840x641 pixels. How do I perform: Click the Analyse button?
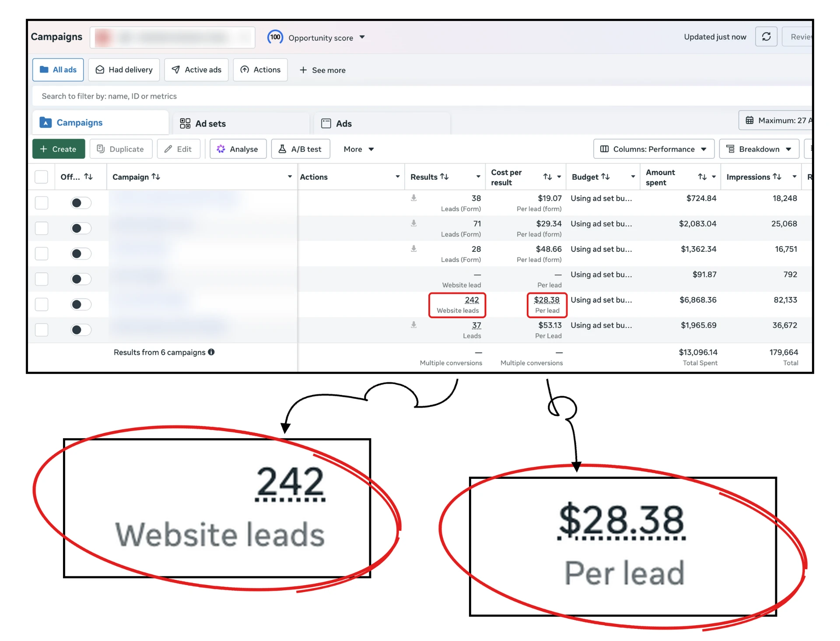(238, 149)
